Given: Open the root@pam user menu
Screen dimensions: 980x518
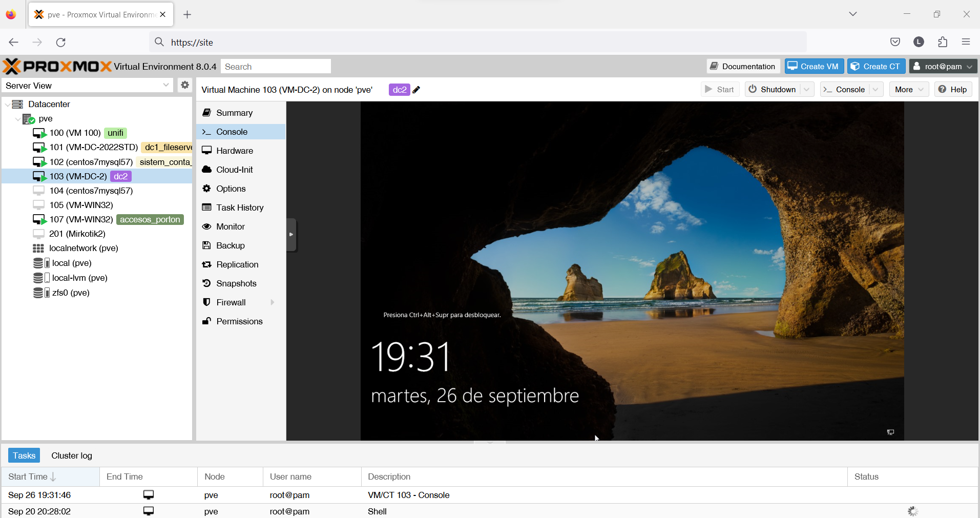Looking at the screenshot, I should click(943, 66).
